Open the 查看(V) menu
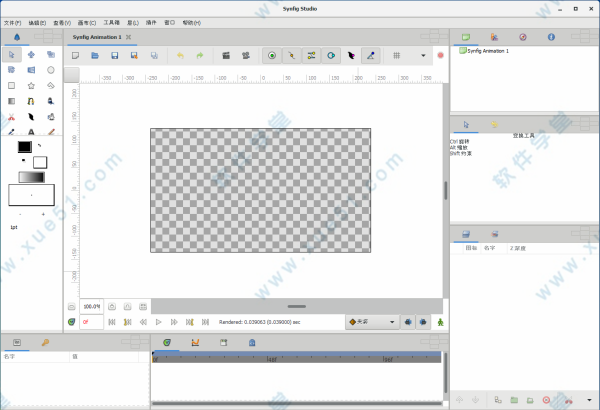 pos(62,23)
